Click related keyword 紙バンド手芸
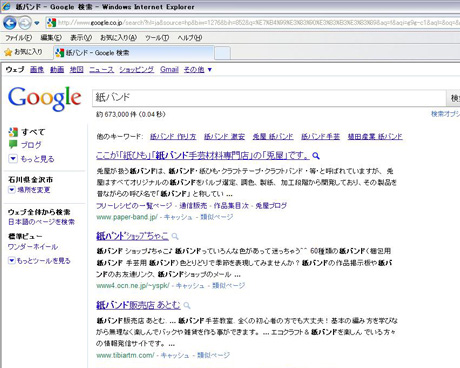The width and height of the screenshot is (460, 368). 320,136
